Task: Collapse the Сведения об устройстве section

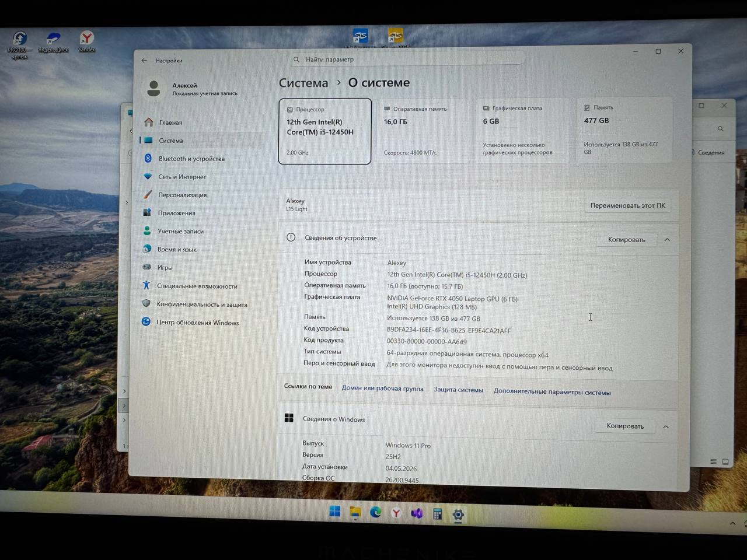Action: pos(667,240)
